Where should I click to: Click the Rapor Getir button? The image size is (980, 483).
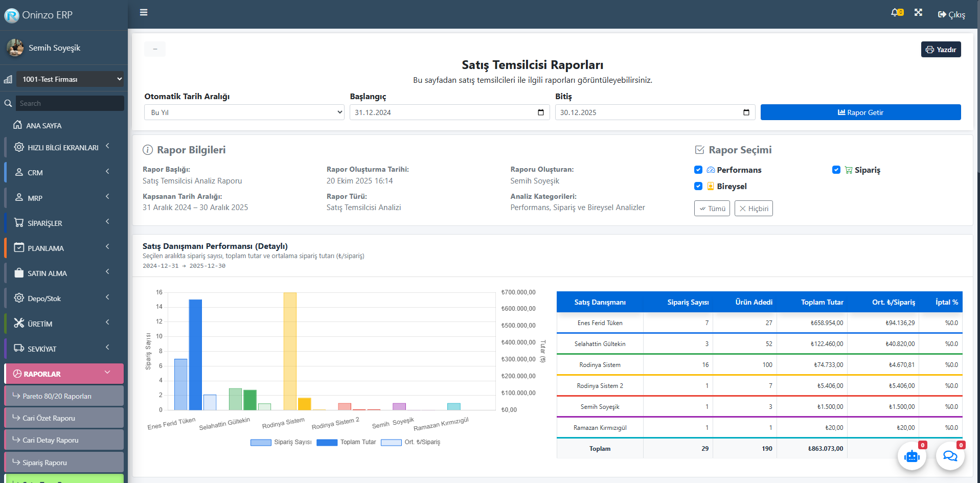point(860,112)
